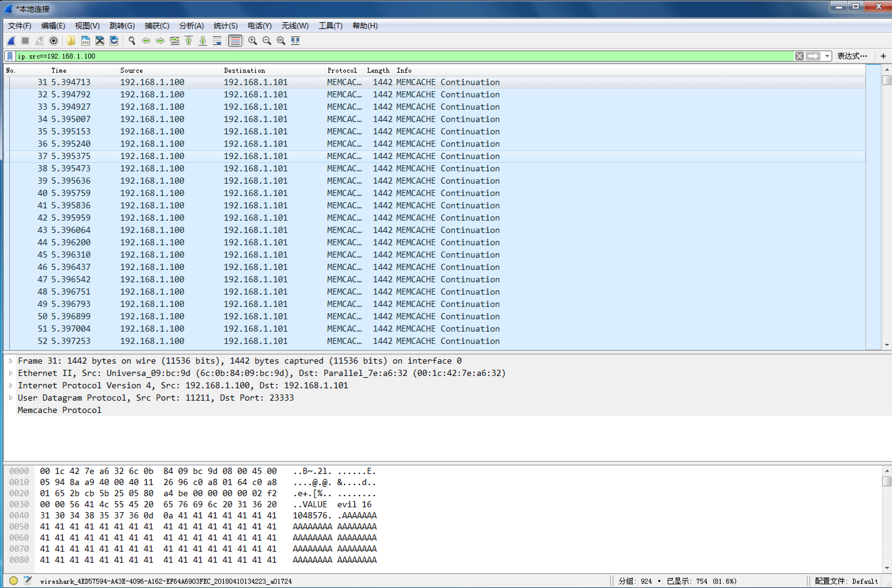Zoom in the packet text

252,41
